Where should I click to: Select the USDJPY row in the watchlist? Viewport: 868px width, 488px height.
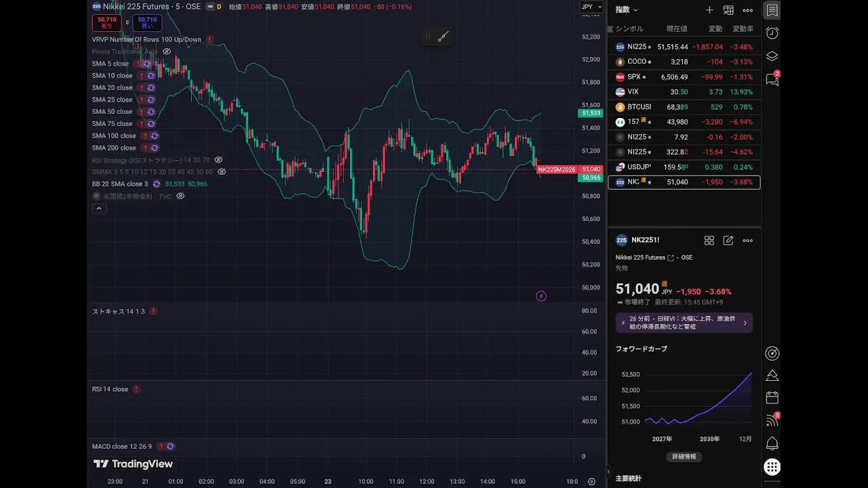pos(684,167)
